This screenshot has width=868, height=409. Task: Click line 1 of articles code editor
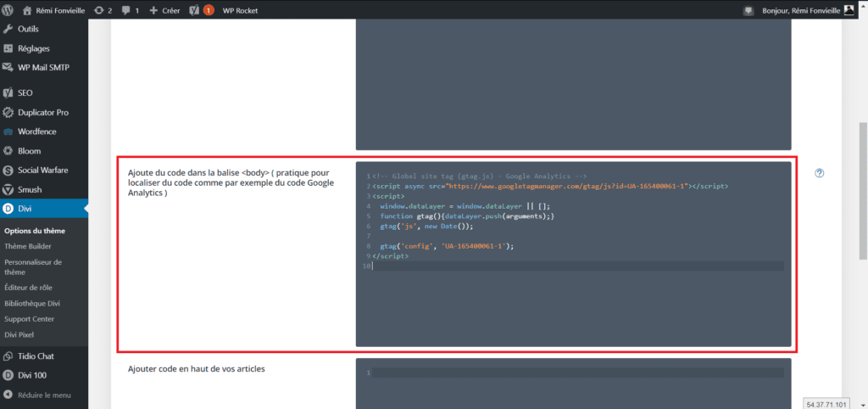(x=577, y=373)
